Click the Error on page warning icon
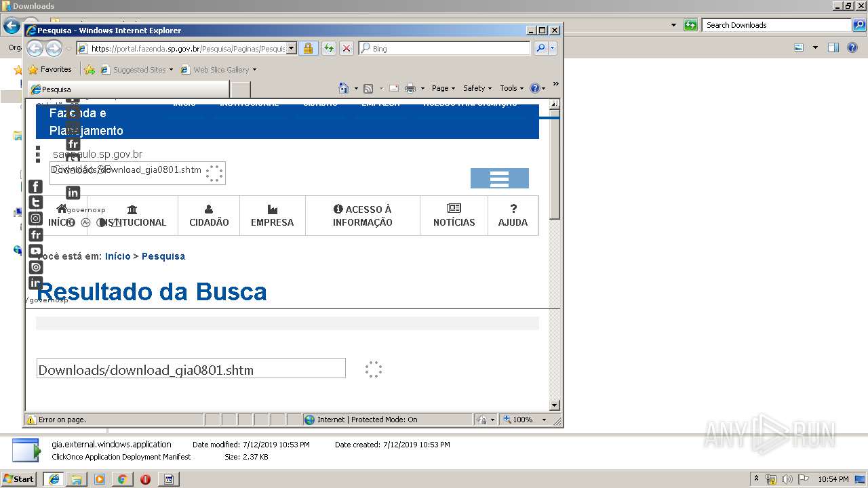The width and height of the screenshot is (868, 488). pos(31,420)
